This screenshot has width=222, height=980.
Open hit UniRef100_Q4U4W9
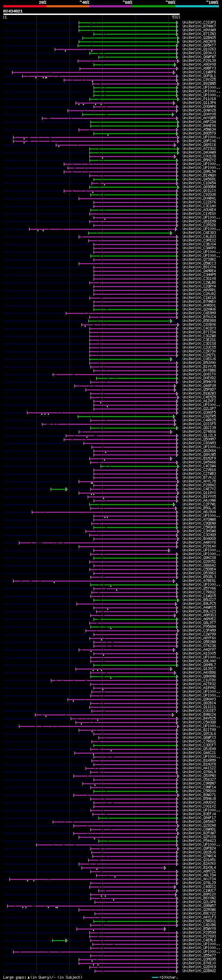(x=199, y=153)
